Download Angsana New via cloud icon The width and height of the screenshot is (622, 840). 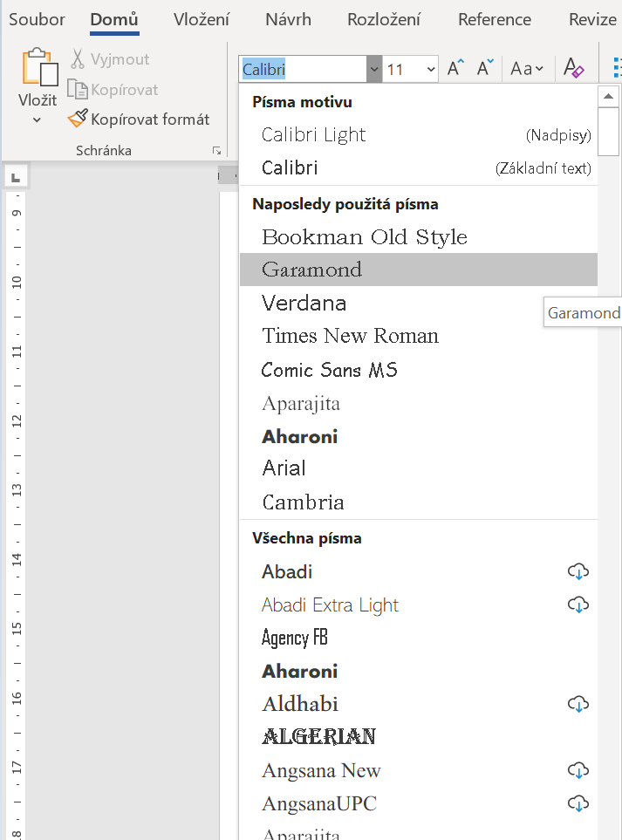click(x=578, y=770)
